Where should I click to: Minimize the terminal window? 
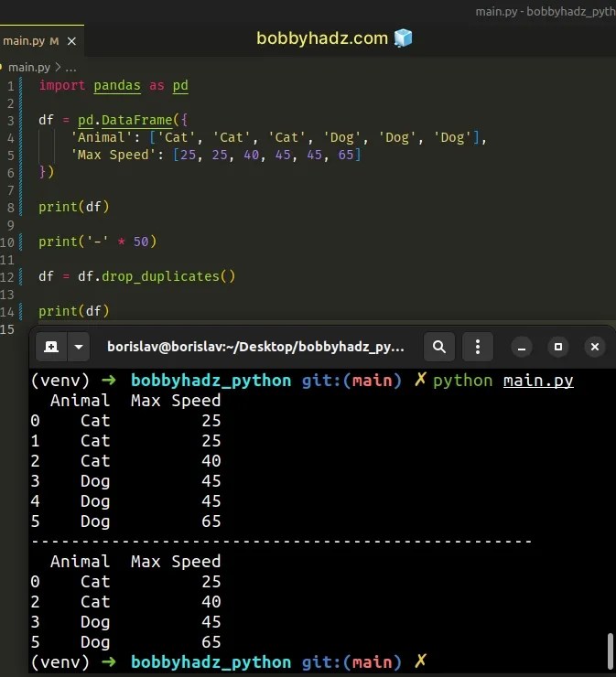522,347
